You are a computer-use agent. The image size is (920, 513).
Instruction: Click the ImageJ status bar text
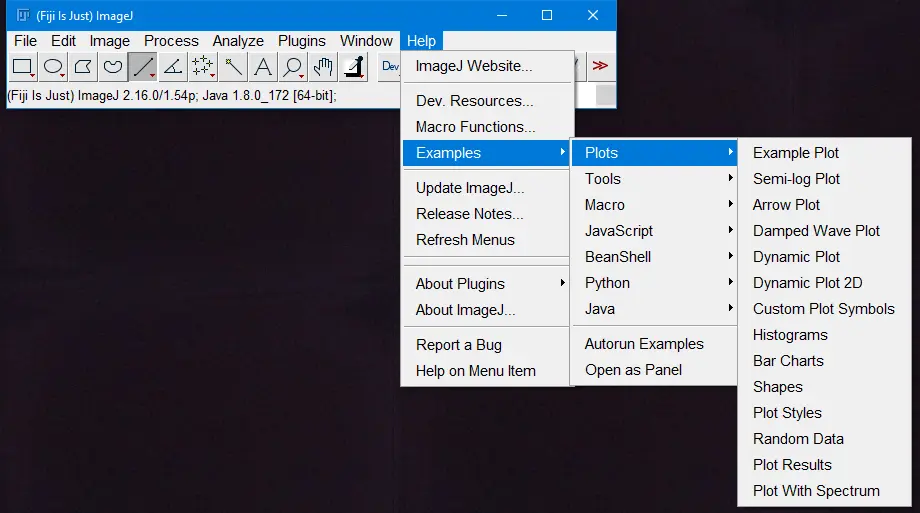[172, 96]
